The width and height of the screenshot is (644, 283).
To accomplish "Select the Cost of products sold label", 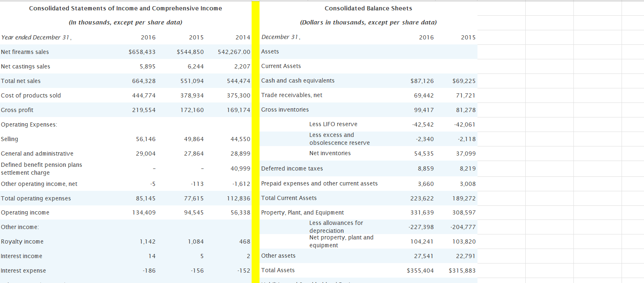I will (31, 95).
